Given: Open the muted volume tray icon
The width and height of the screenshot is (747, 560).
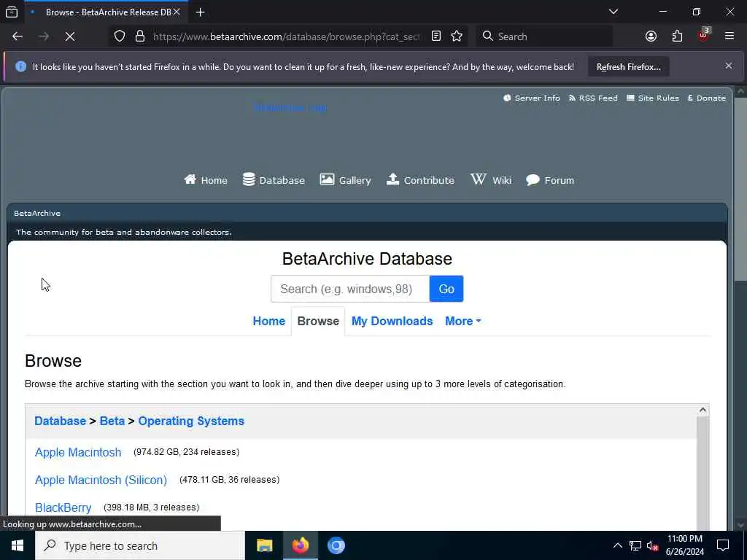Looking at the screenshot, I should tap(652, 545).
